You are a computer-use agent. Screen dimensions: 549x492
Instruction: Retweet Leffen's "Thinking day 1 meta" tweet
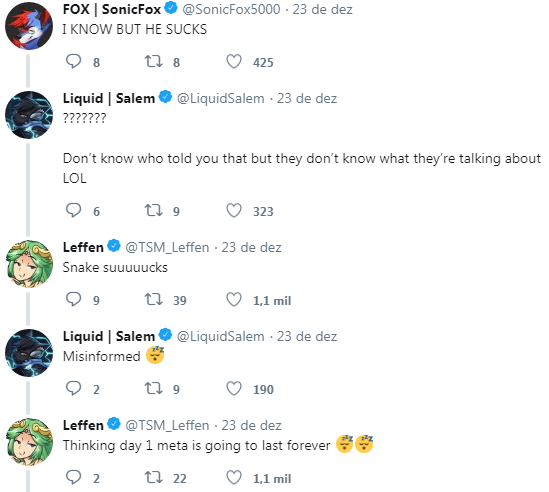(x=154, y=478)
